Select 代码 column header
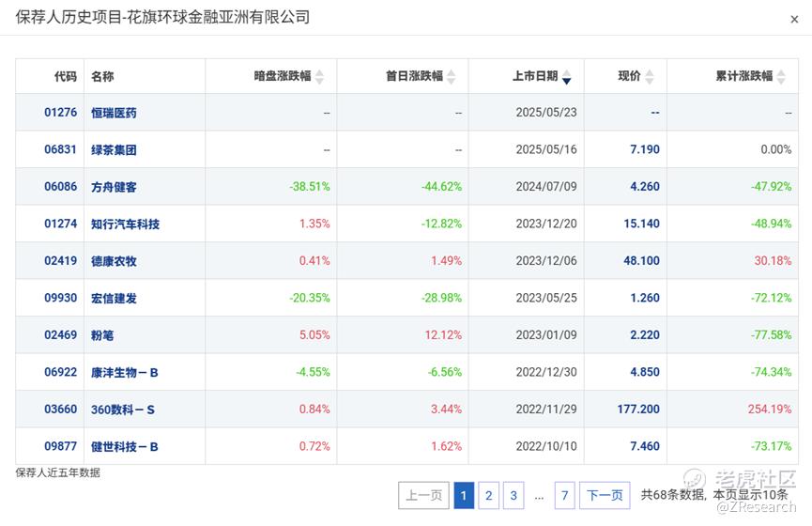The image size is (812, 526). click(66, 77)
